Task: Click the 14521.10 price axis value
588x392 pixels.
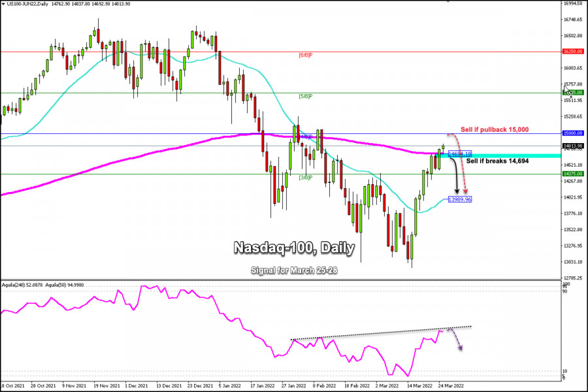Action: pos(573,165)
